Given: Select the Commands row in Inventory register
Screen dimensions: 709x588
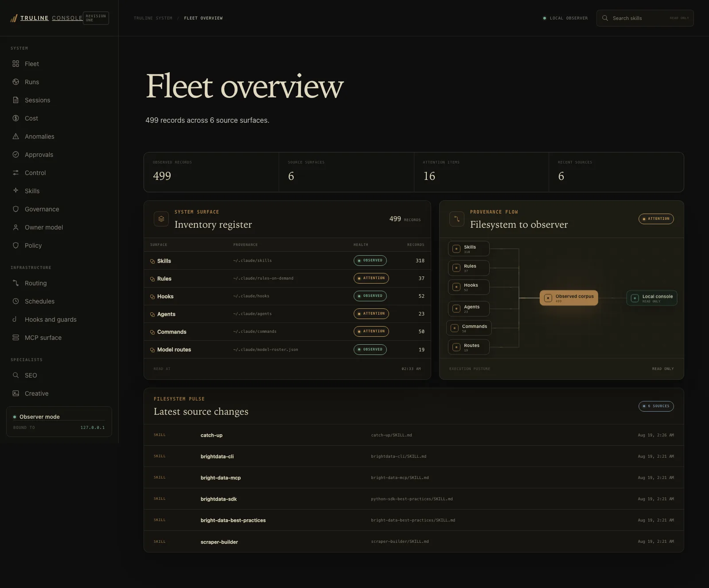Looking at the screenshot, I should [287, 332].
